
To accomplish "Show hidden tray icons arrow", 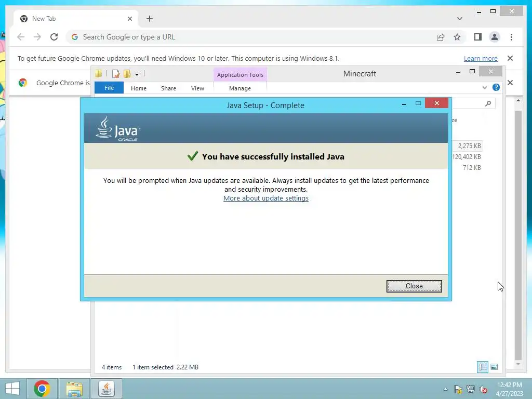I will (x=445, y=389).
